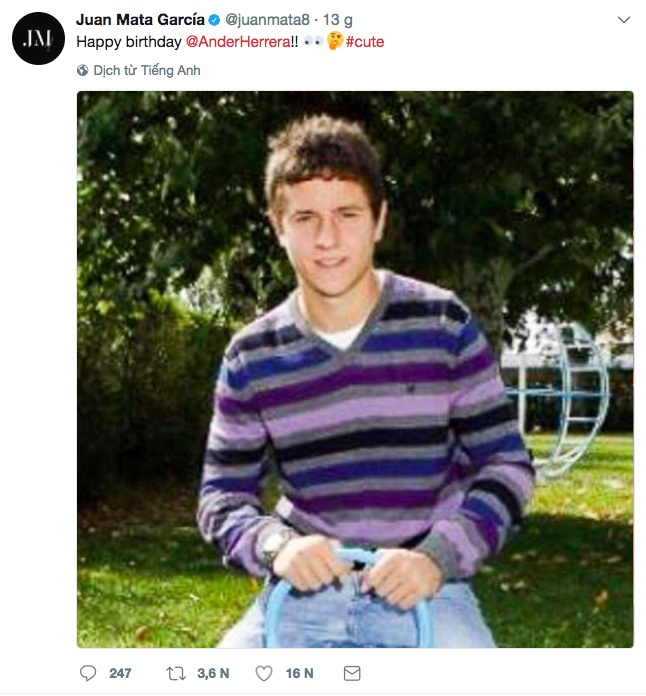This screenshot has height=696, width=646.
Task: Open the tweet options chevron menu
Action: [x=624, y=20]
